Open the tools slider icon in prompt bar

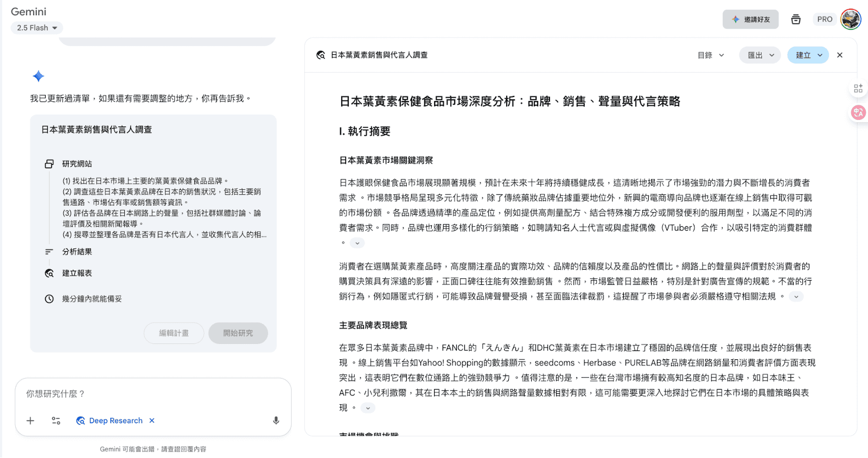(56, 421)
